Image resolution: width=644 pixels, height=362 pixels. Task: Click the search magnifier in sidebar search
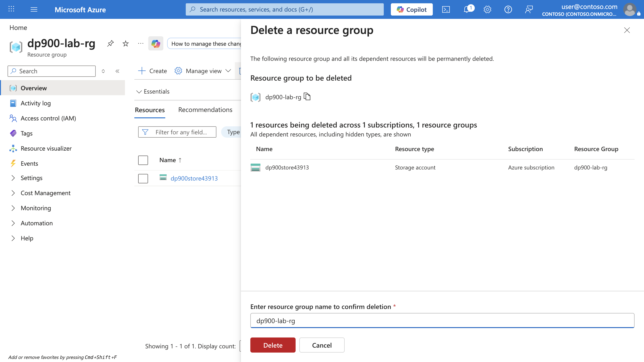click(13, 71)
